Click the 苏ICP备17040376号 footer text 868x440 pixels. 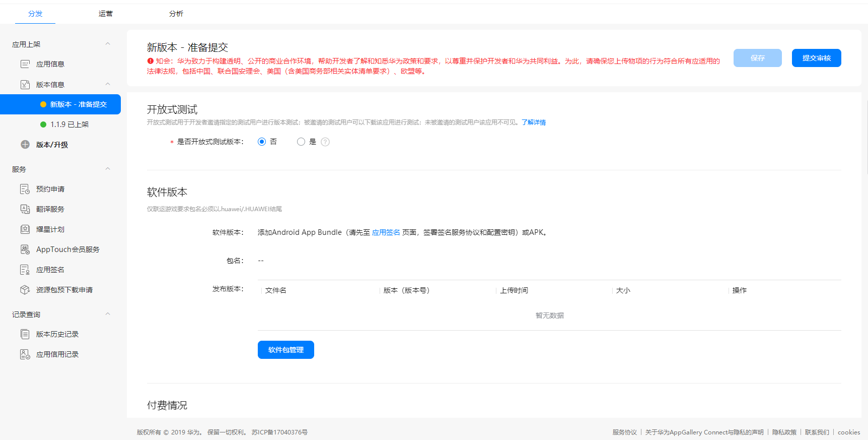[x=280, y=432]
